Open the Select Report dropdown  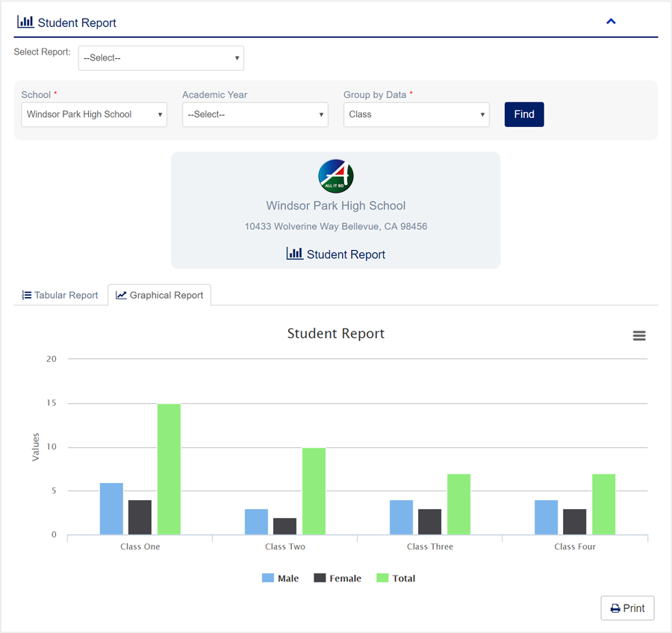point(161,57)
